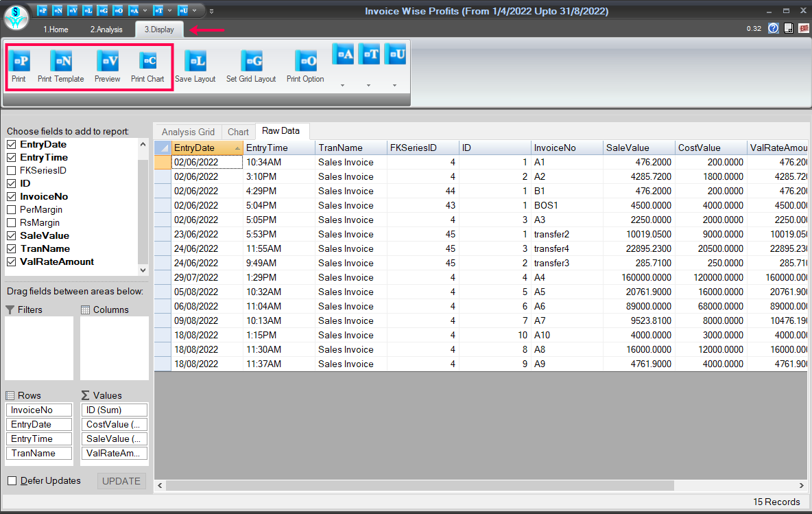The height and width of the screenshot is (514, 812).
Task: Click the Set Grid Layout icon
Action: 251,60
